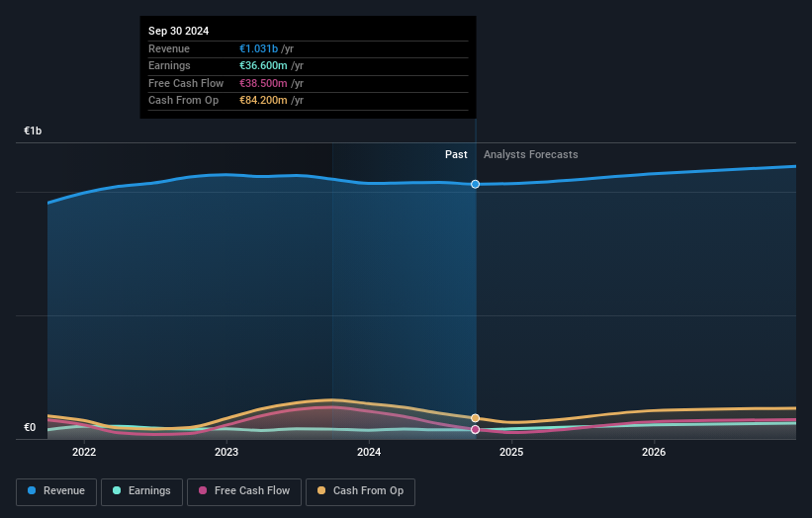Click the €38.500m free cash flow value
This screenshot has width=812, height=518.
click(x=263, y=83)
